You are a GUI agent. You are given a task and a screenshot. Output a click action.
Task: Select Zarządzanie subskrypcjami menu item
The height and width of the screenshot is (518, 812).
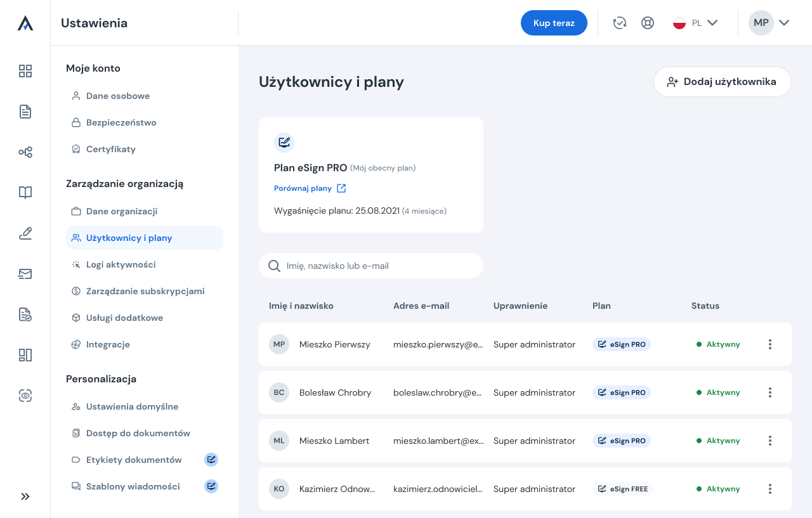[x=145, y=291]
